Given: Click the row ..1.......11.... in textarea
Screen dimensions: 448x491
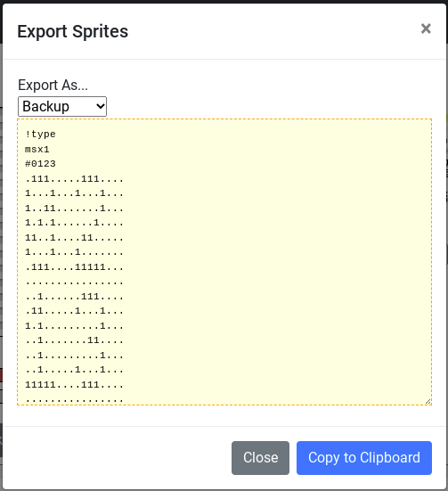Looking at the screenshot, I should (74, 340).
